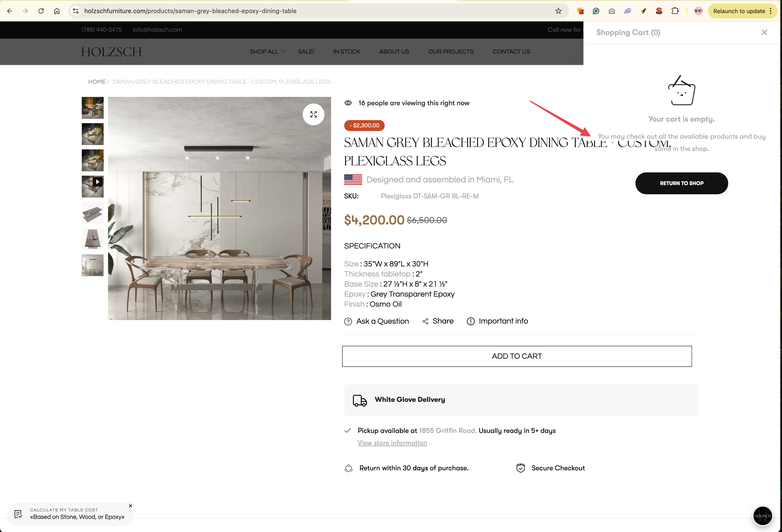Dismiss the Calculate My Table Cost popup
Screen dimensions: 782x532
tap(131, 505)
